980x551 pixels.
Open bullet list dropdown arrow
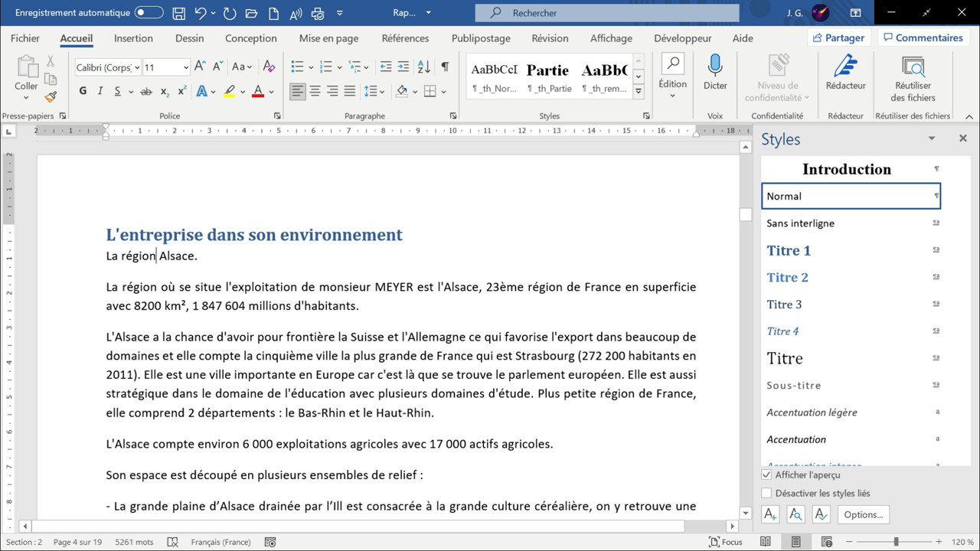[x=310, y=67]
